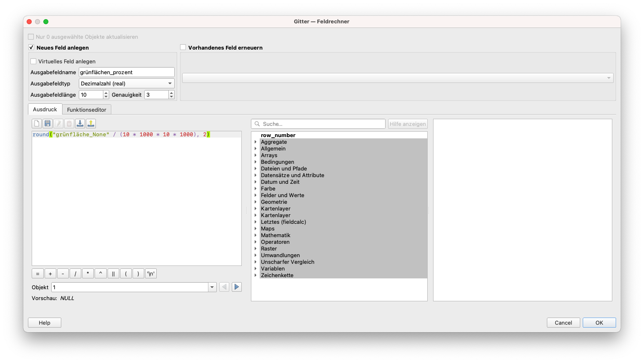
Task: Expand the Bedingungen function group
Action: [x=256, y=162]
